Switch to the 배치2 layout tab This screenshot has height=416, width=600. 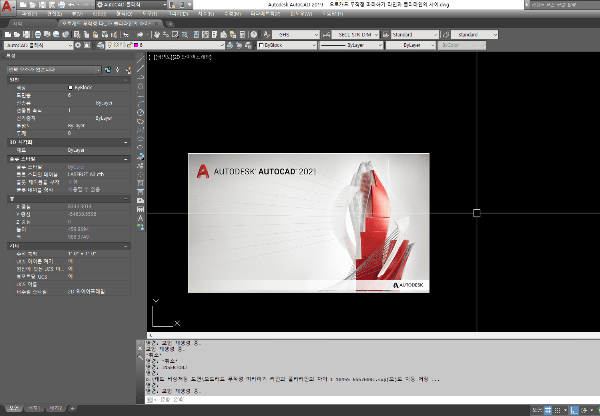point(56,408)
